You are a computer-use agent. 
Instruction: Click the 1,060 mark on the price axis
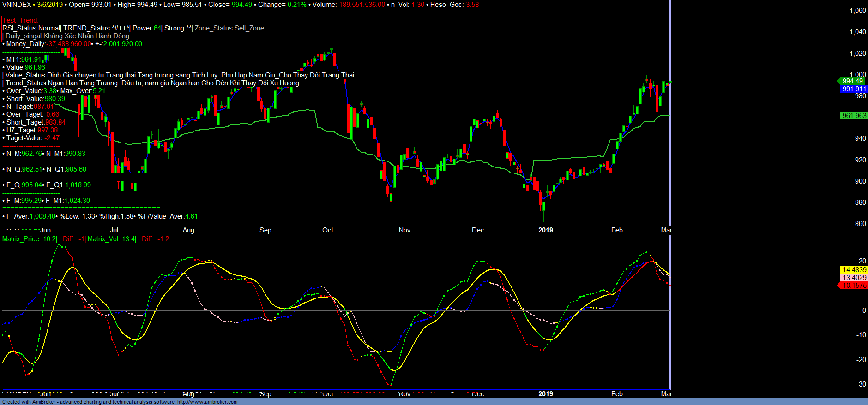857,11
